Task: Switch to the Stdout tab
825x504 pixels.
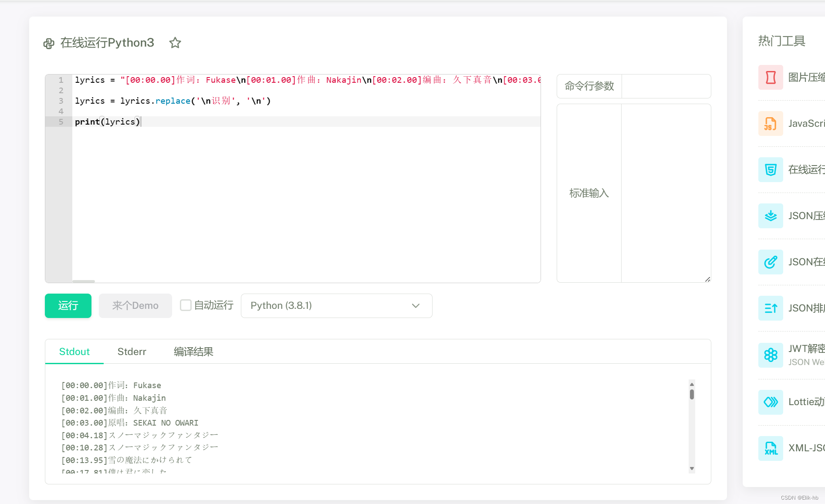Action: coord(74,352)
